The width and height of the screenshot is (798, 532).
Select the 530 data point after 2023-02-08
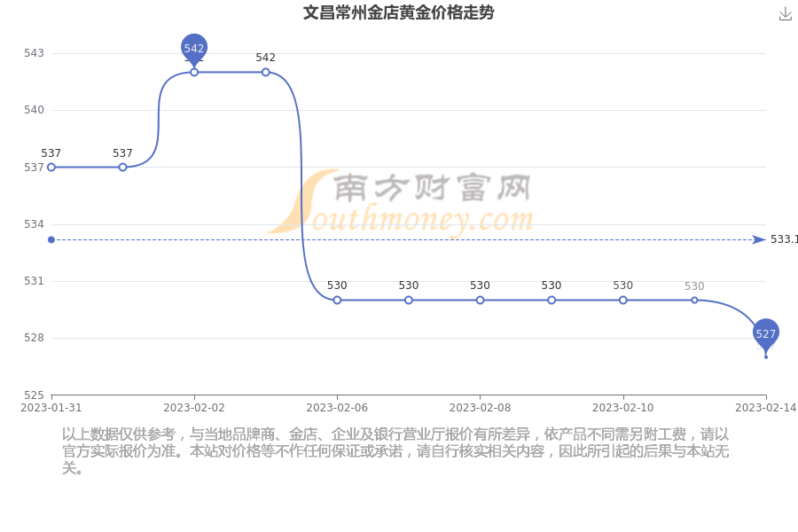(x=552, y=301)
